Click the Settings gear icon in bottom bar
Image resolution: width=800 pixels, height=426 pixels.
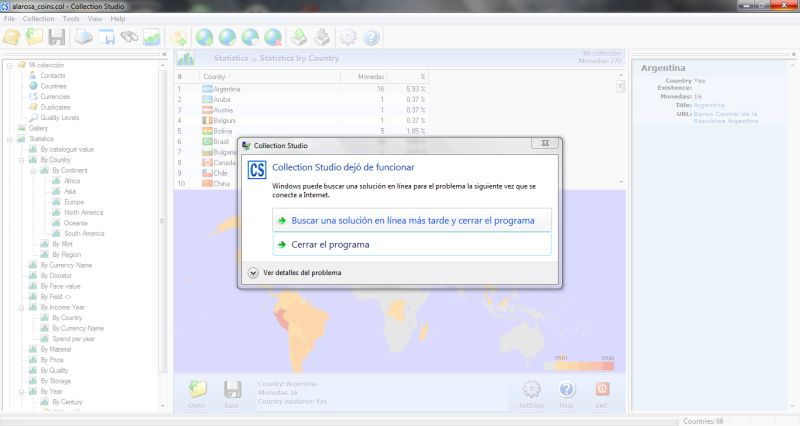(x=532, y=389)
